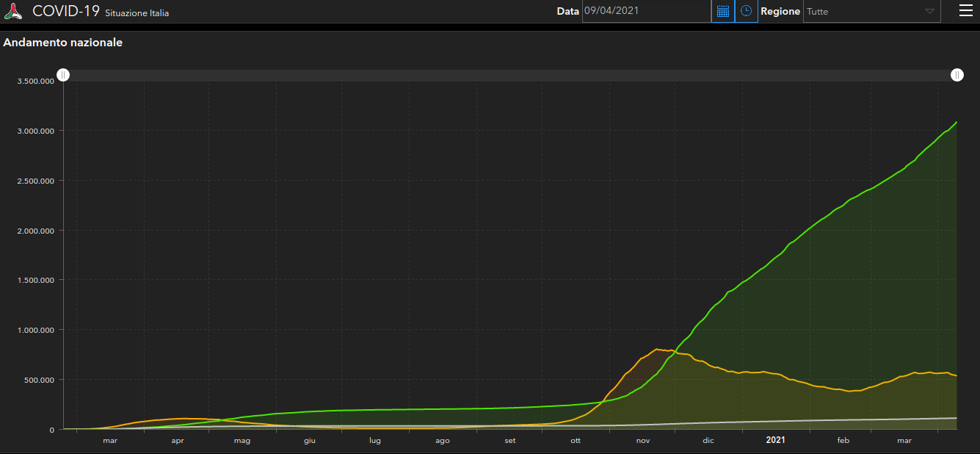Viewport: 980px width, 454px height.
Task: Click the giu month axis label
Action: pyautogui.click(x=310, y=441)
